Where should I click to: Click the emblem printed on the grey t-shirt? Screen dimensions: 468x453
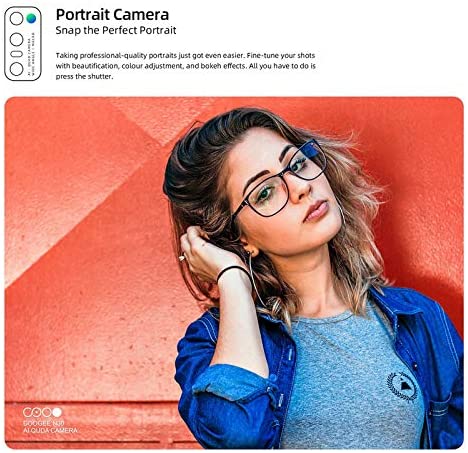tap(402, 386)
